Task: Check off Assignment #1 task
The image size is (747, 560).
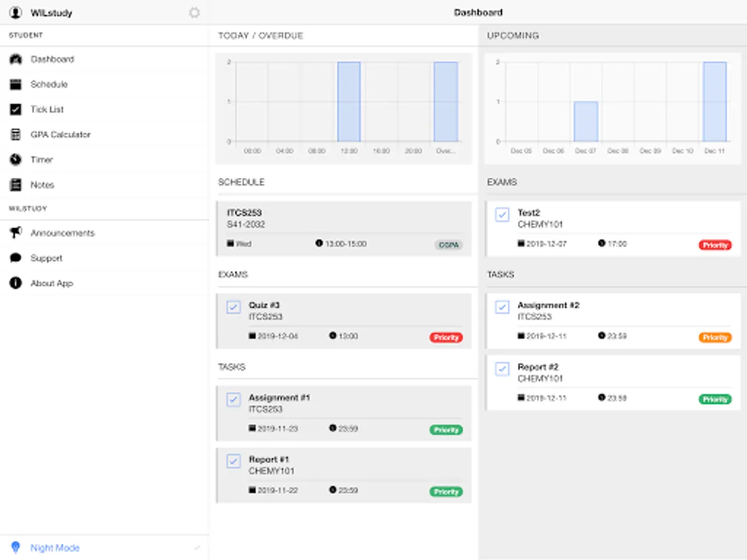Action: (233, 399)
